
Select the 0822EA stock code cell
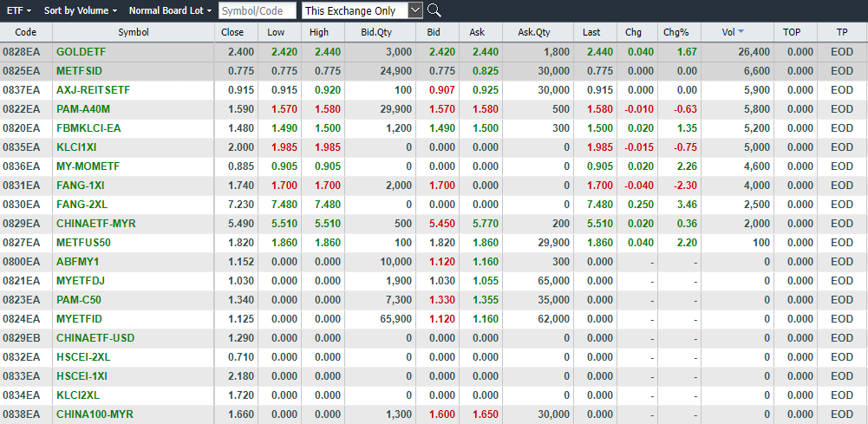21,109
